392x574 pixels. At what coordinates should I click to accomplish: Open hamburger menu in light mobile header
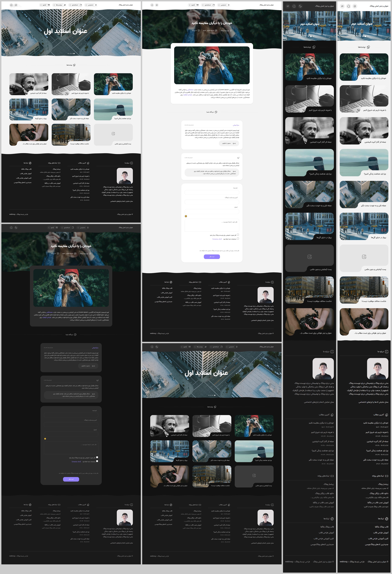[x=342, y=6]
